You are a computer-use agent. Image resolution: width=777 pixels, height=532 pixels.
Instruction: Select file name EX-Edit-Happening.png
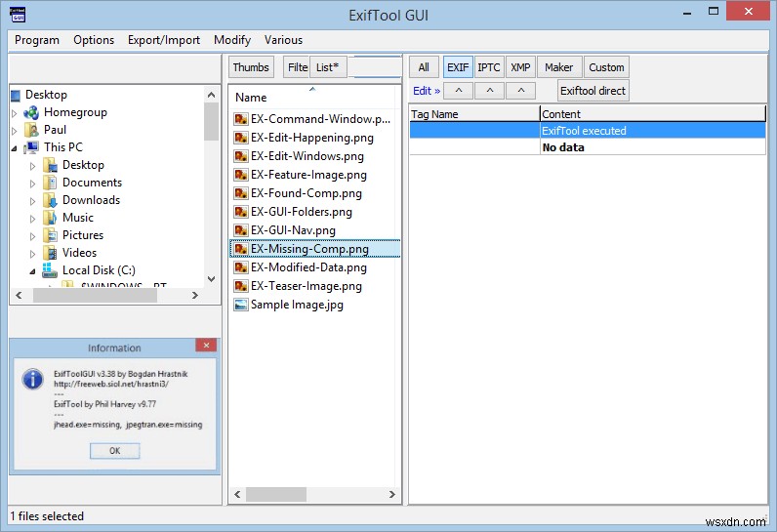point(312,138)
